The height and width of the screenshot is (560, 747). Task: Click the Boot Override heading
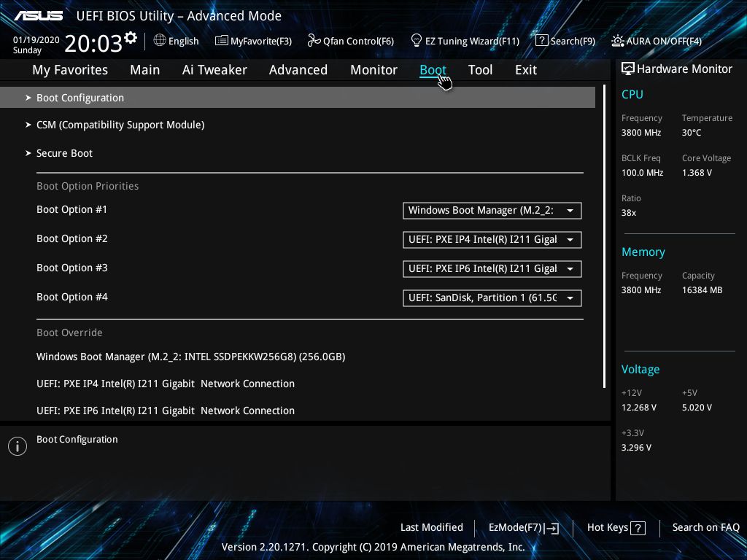click(x=69, y=332)
